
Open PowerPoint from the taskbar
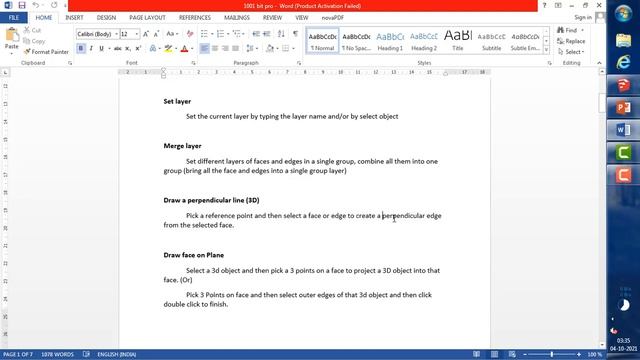click(623, 108)
